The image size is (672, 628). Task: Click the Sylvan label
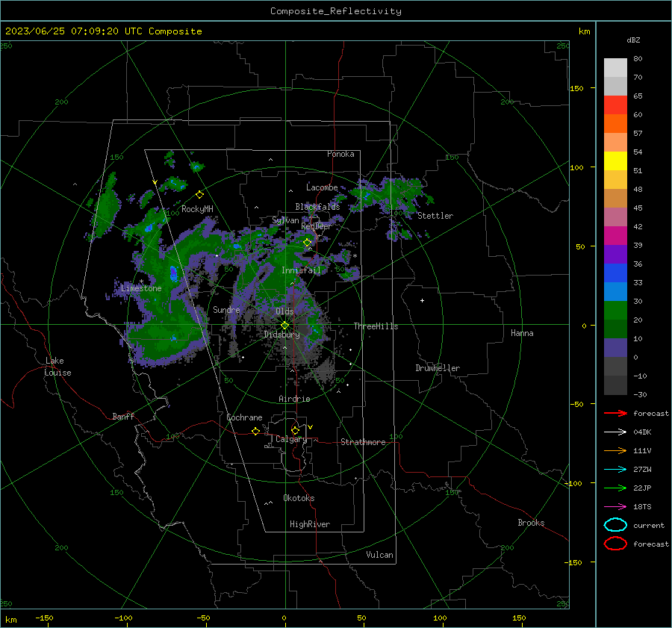pos(285,220)
